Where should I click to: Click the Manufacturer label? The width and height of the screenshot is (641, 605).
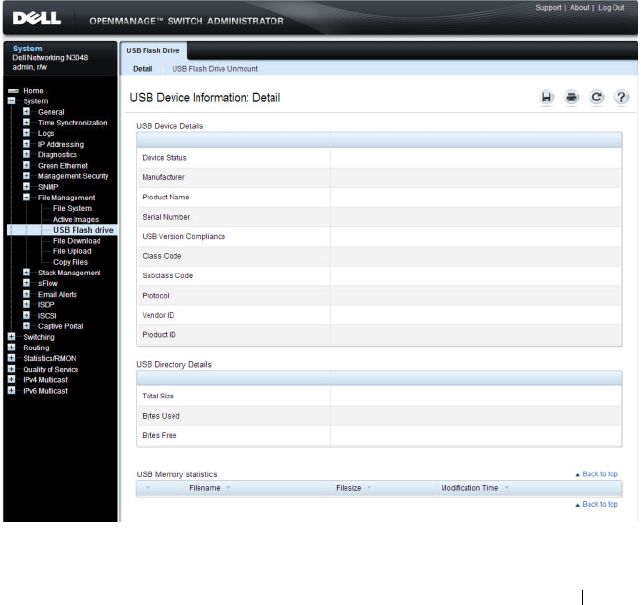(164, 177)
